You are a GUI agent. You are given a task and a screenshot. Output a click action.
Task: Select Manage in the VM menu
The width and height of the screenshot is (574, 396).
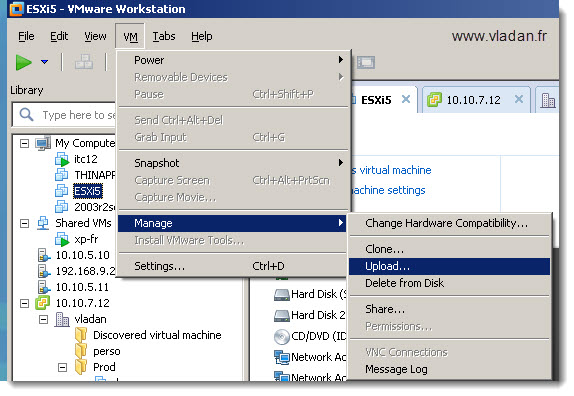tap(233, 223)
